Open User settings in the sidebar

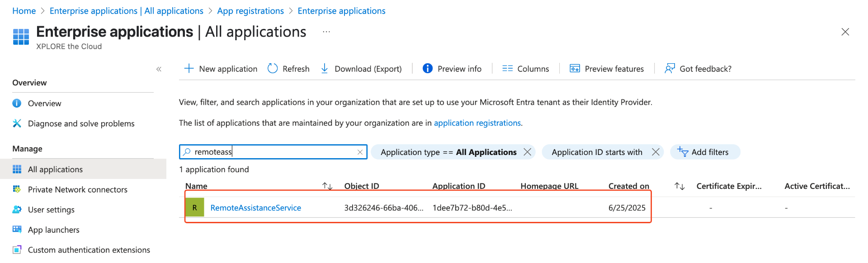point(51,210)
